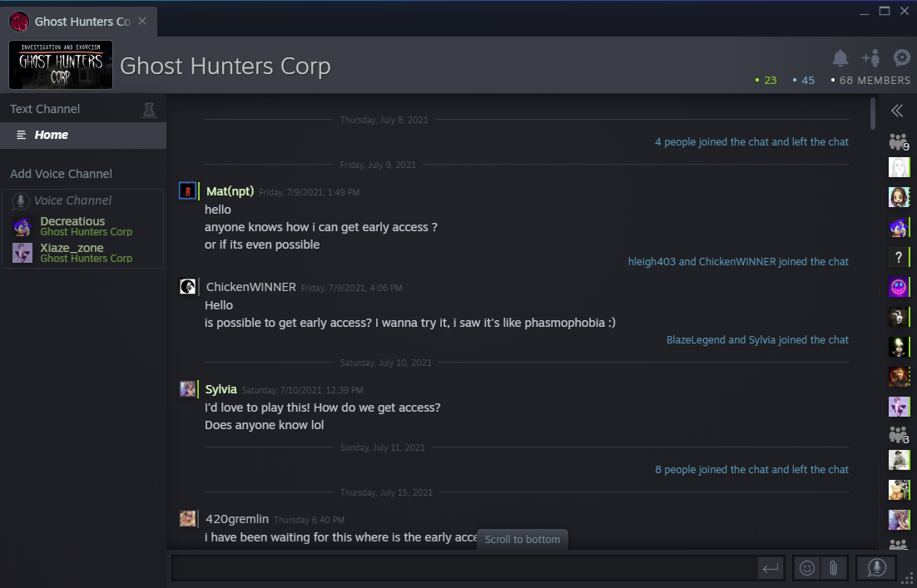Open Sylvia's avatar in the chat

pos(188,388)
